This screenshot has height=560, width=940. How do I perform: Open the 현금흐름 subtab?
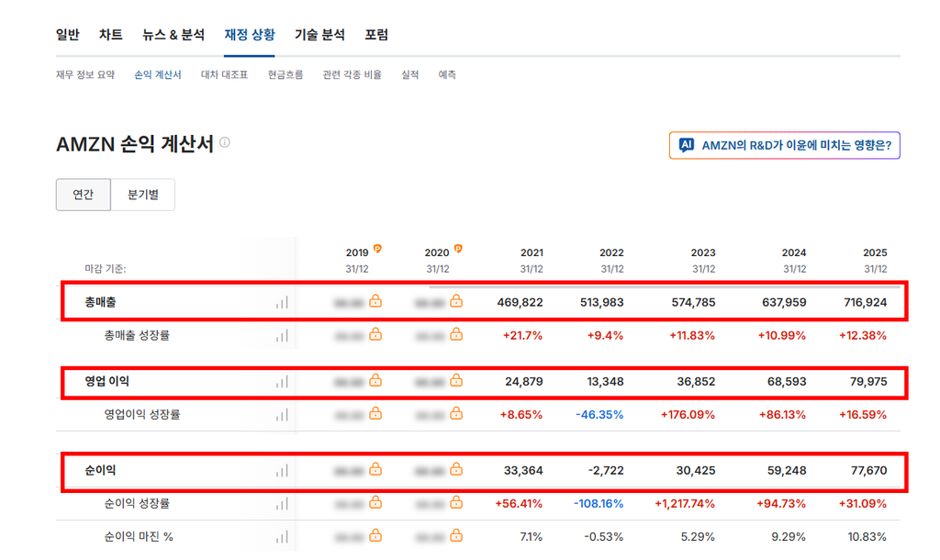pyautogui.click(x=285, y=75)
